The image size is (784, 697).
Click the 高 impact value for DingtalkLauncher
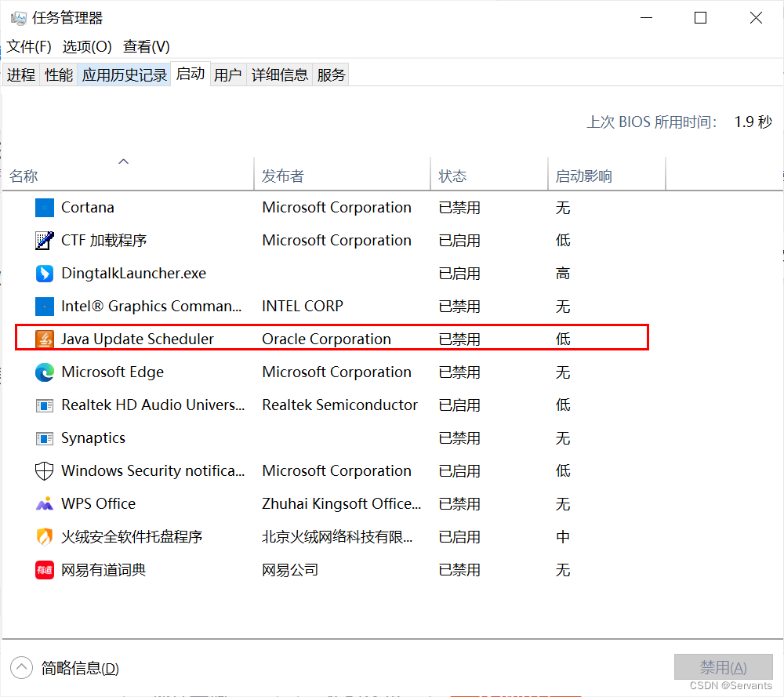(x=563, y=274)
